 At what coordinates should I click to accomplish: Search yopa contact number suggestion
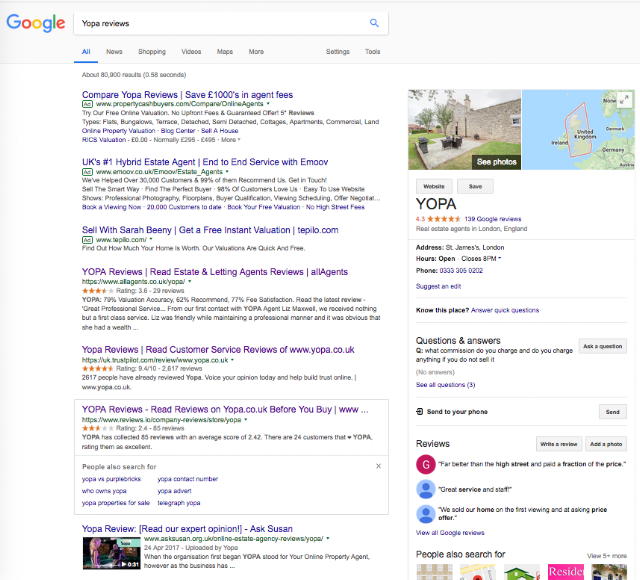188,479
